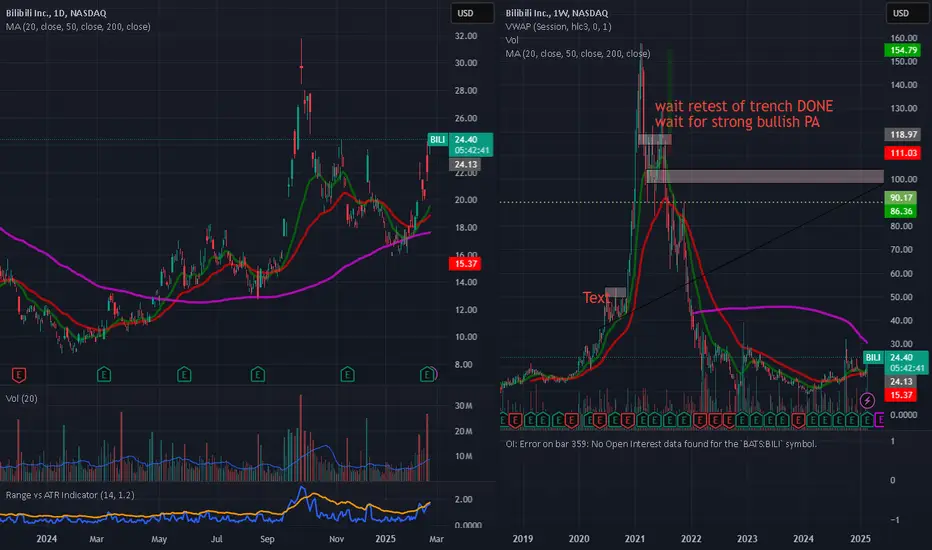Click the Sep label on daily time axis
Image resolution: width=932 pixels, height=550 pixels.
[x=267, y=539]
